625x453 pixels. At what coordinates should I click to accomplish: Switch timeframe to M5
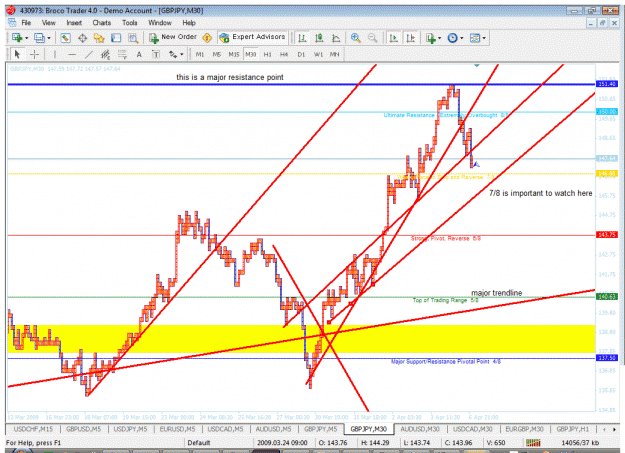(216, 54)
